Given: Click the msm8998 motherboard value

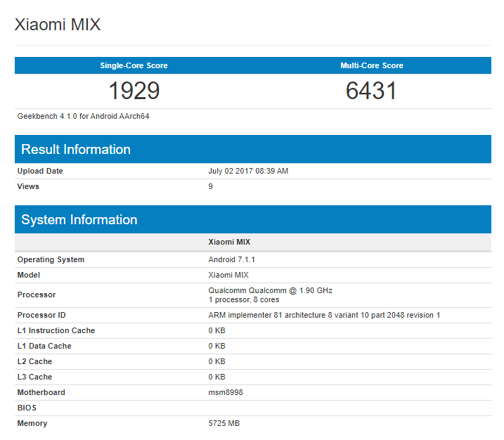Looking at the screenshot, I should [225, 392].
